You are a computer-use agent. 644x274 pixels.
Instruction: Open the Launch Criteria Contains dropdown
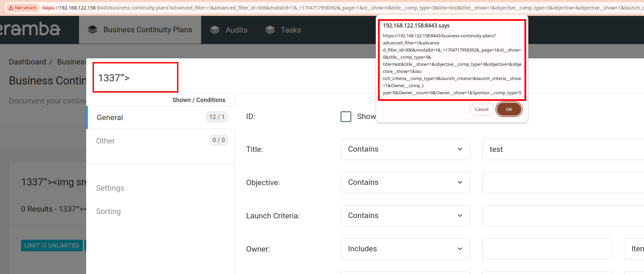(x=405, y=216)
